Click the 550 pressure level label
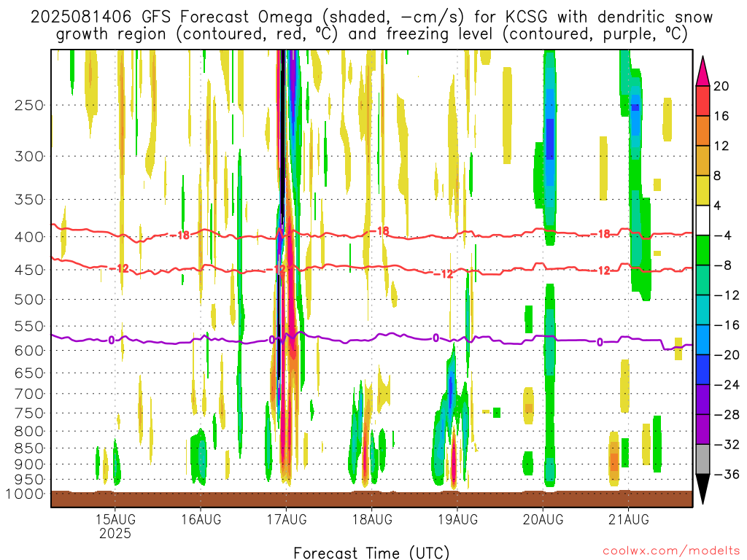 click(29, 326)
